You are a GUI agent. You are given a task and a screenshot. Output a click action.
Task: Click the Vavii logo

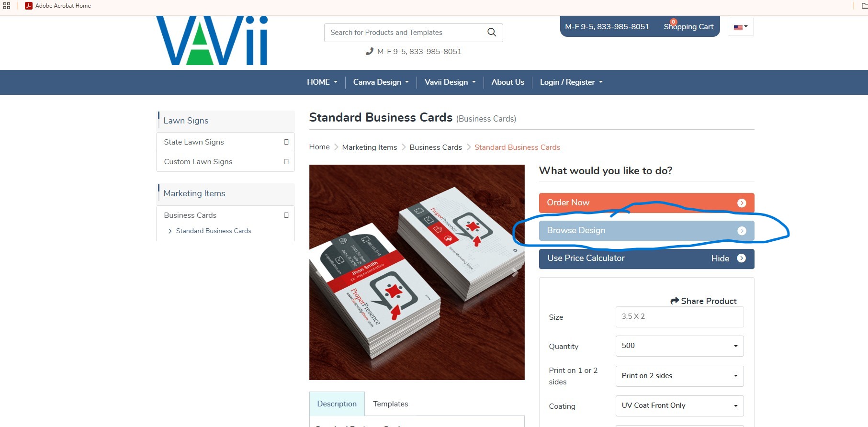pos(212,41)
